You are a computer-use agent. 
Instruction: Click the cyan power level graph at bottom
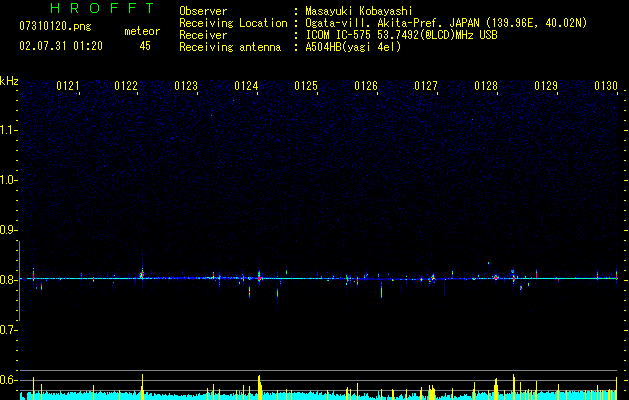[x=319, y=395]
